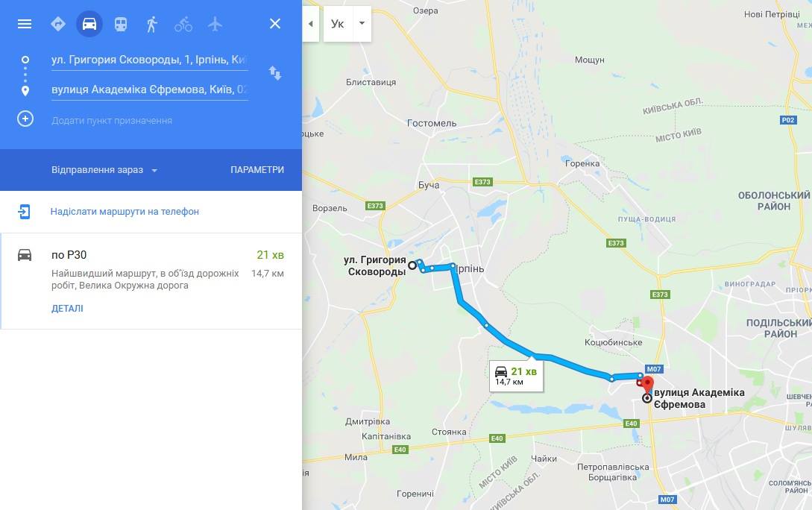Open the hamburger main menu
Viewport: 812px width, 510px height.
[x=25, y=24]
